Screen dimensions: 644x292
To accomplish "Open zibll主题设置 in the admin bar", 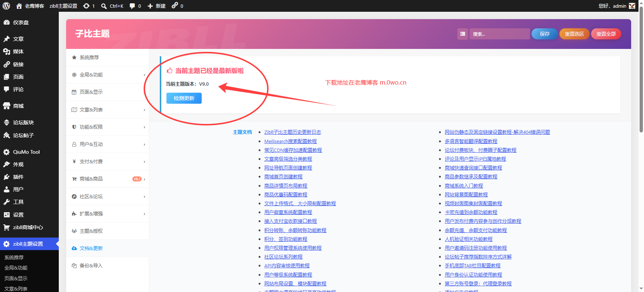I will [x=63, y=6].
